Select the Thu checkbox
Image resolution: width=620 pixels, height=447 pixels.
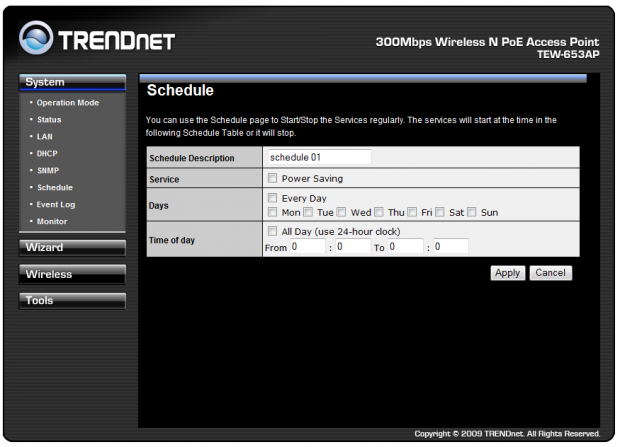[x=379, y=212]
